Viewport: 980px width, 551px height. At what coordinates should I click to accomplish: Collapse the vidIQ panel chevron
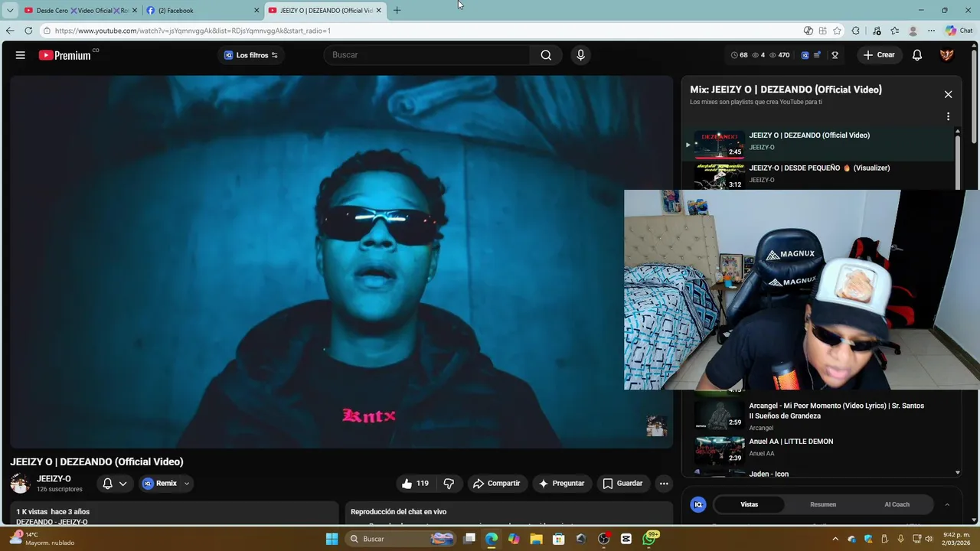[x=947, y=504]
